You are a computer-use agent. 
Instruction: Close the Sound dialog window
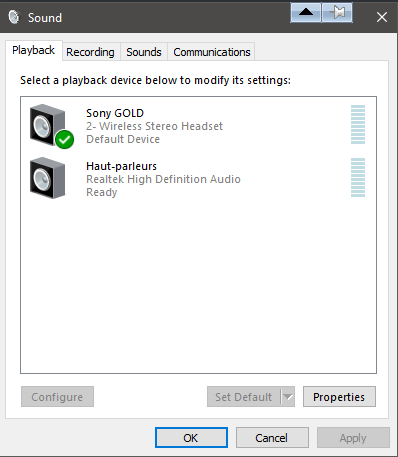pyautogui.click(x=382, y=17)
